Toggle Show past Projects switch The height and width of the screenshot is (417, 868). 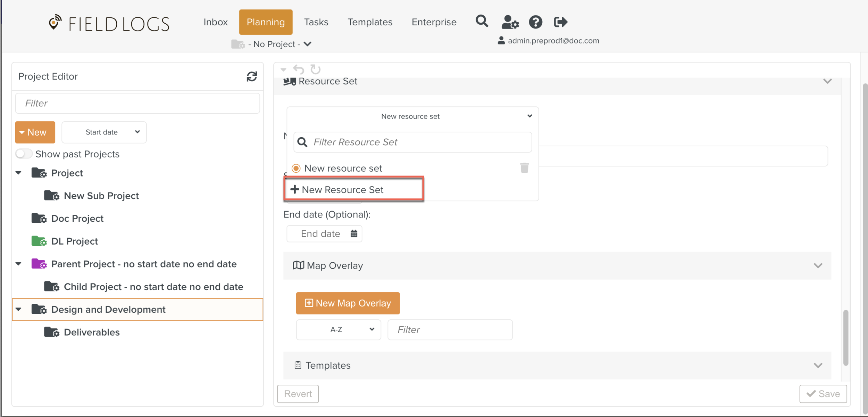coord(24,154)
